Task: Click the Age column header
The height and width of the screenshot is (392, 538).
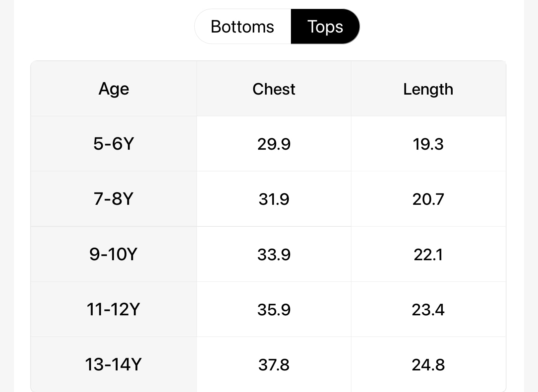Action: (x=114, y=89)
